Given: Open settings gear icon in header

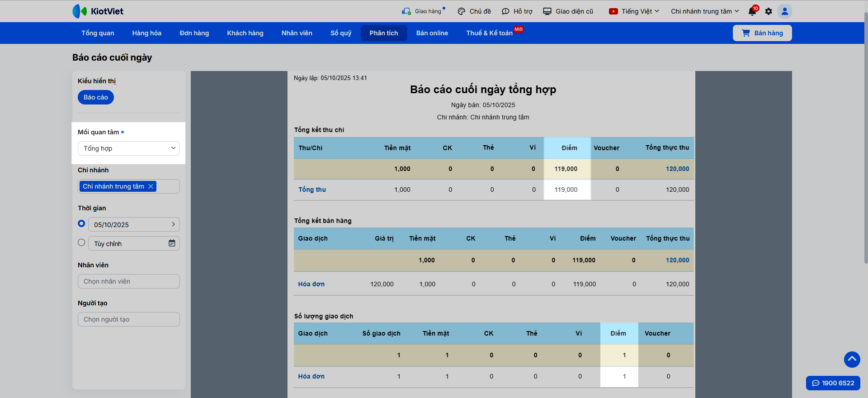Looking at the screenshot, I should [769, 11].
